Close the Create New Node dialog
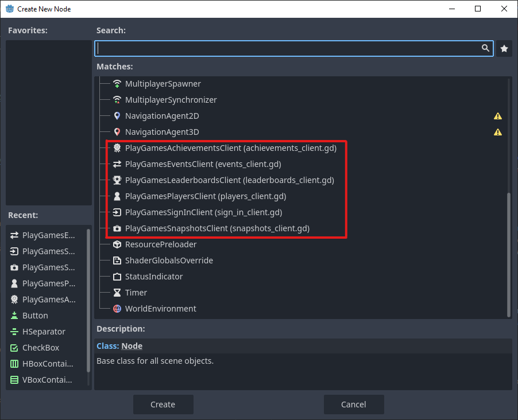The height and width of the screenshot is (420, 518). tap(504, 9)
